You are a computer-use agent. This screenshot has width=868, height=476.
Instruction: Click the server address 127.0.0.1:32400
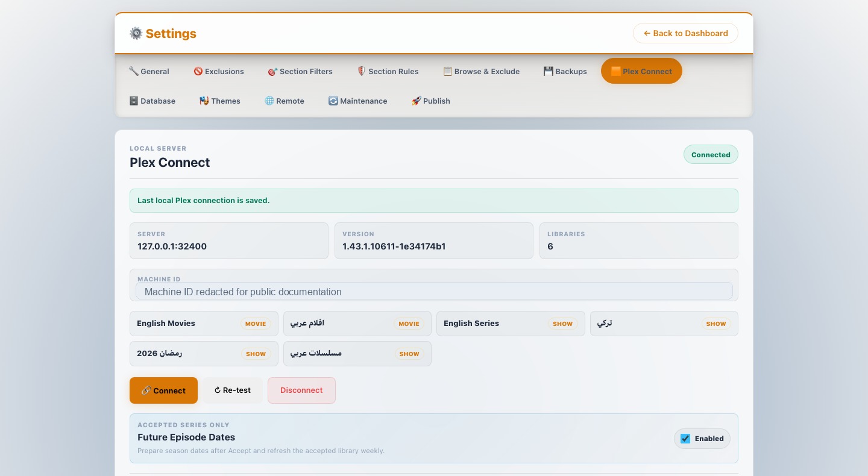[x=172, y=246]
